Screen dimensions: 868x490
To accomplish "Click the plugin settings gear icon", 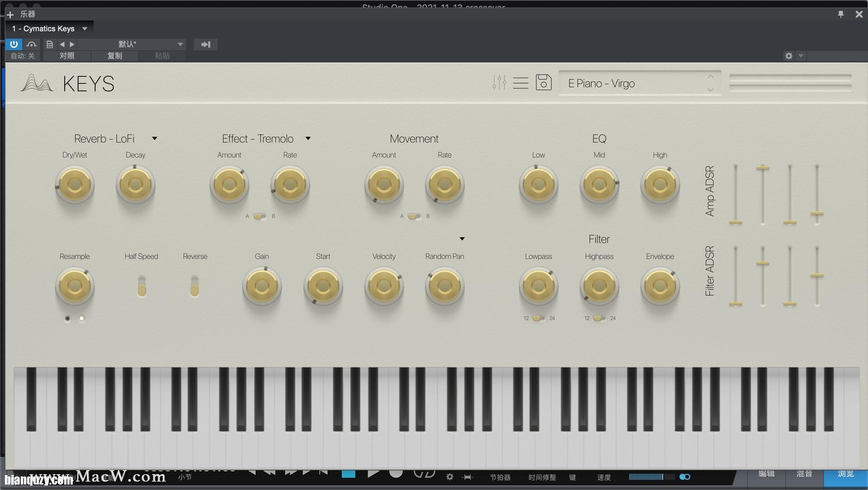I will click(789, 56).
